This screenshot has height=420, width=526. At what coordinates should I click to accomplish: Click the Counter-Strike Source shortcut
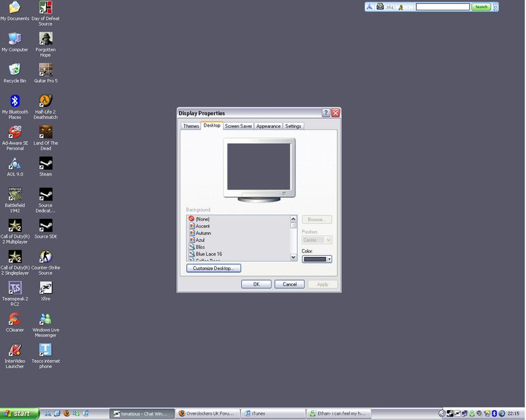[45, 257]
